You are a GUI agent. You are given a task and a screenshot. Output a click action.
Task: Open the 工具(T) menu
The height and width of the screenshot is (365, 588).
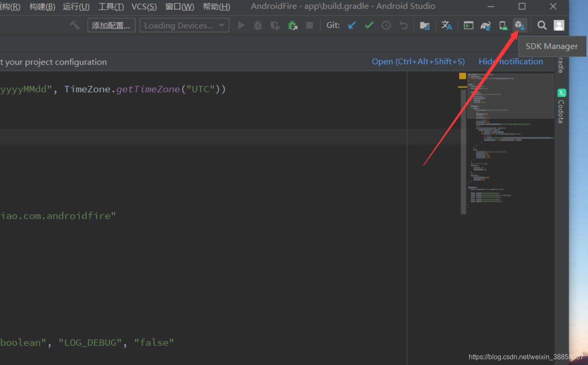[111, 7]
